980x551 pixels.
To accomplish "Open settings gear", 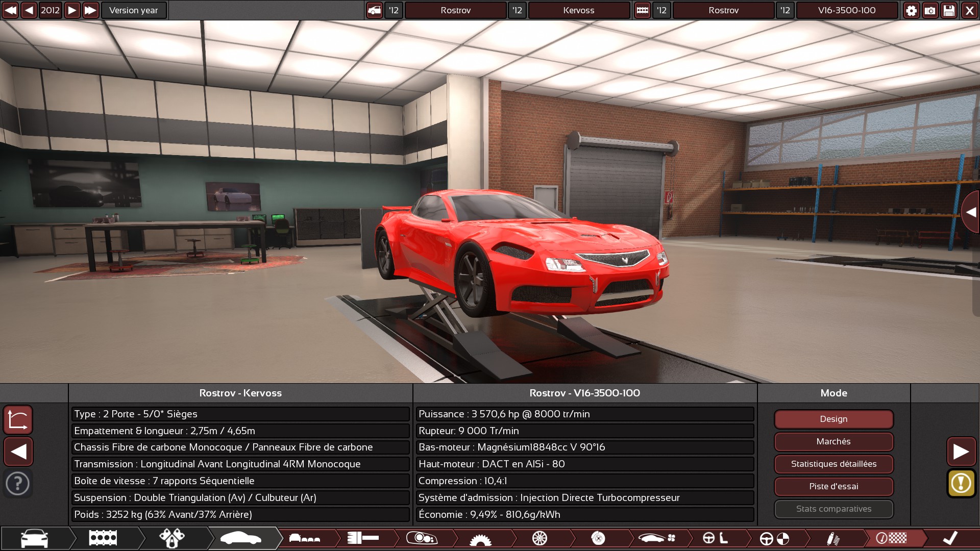I will point(911,10).
